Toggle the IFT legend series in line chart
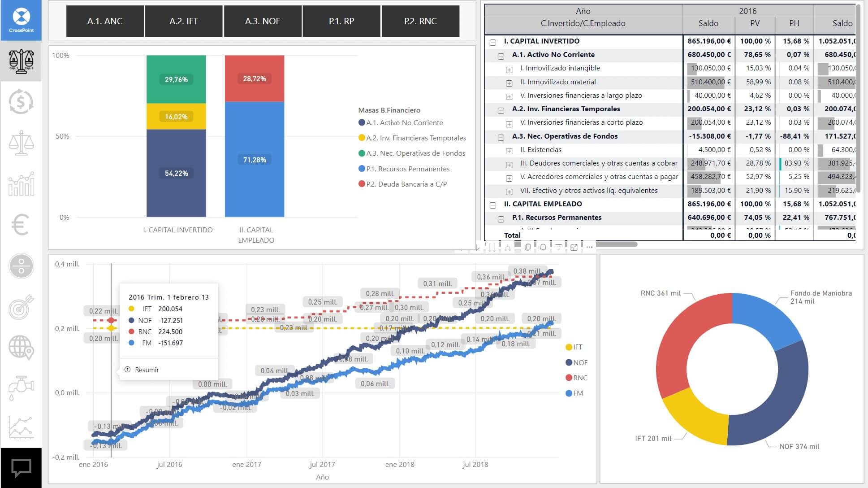This screenshot has width=868, height=488. [574, 347]
